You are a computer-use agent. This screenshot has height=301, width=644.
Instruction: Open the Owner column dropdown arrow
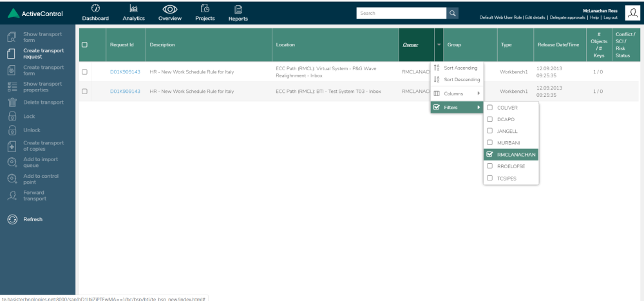(439, 45)
